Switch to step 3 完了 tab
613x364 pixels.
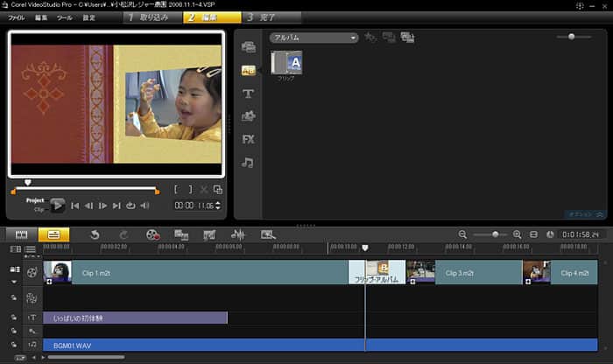click(271, 17)
